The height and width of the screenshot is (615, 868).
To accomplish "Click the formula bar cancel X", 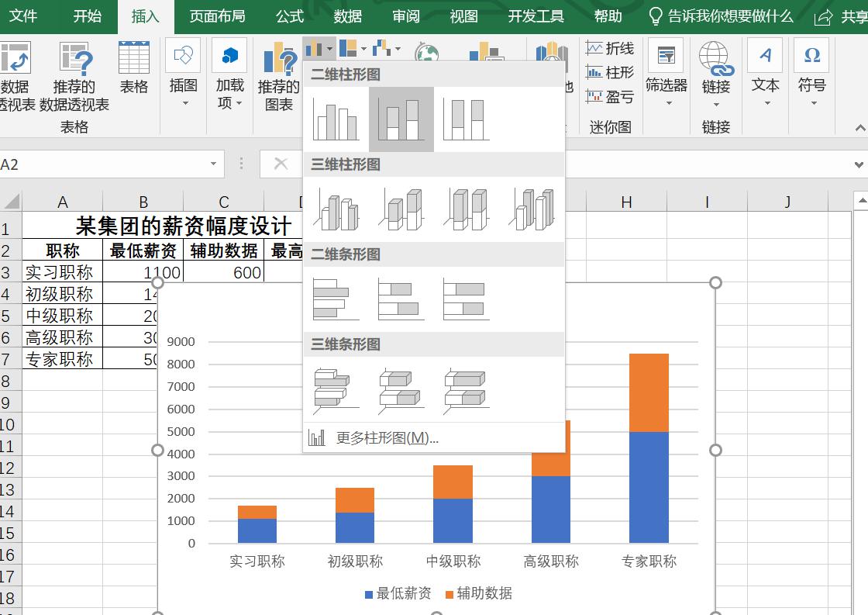I will tap(281, 164).
